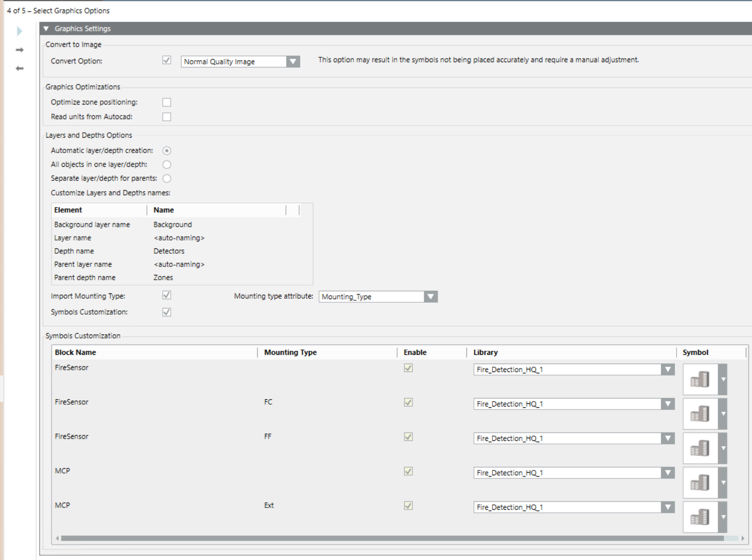Click the scrollbar right arrow
Viewport: 752px width, 560px height.
743,538
